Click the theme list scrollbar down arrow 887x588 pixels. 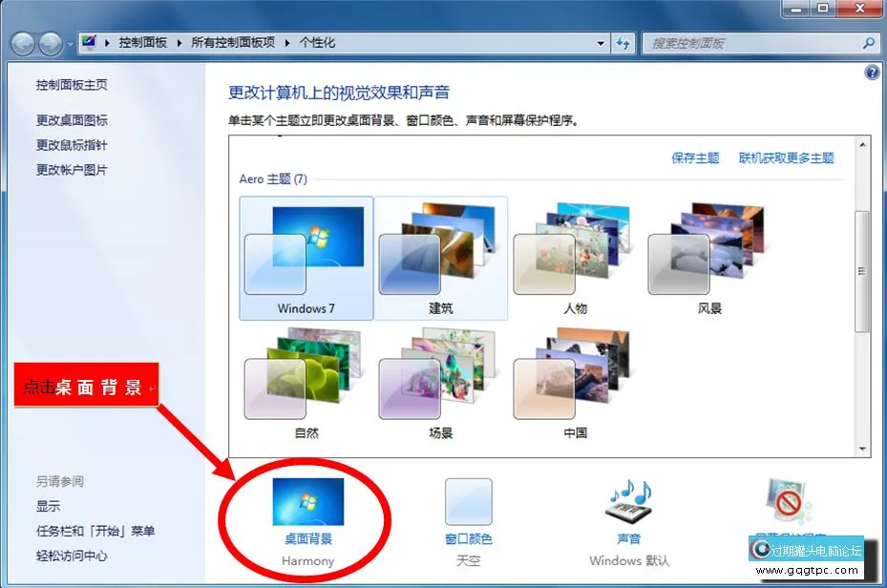pyautogui.click(x=863, y=449)
